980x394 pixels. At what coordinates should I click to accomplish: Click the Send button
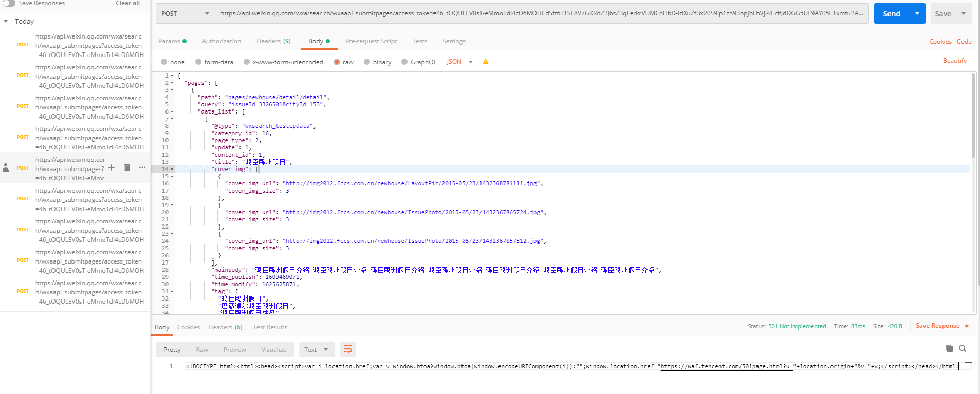(x=892, y=13)
